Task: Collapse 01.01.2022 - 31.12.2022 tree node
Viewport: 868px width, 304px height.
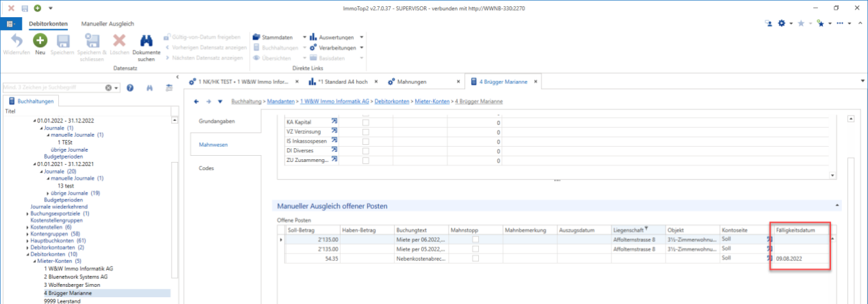Action: (x=36, y=120)
